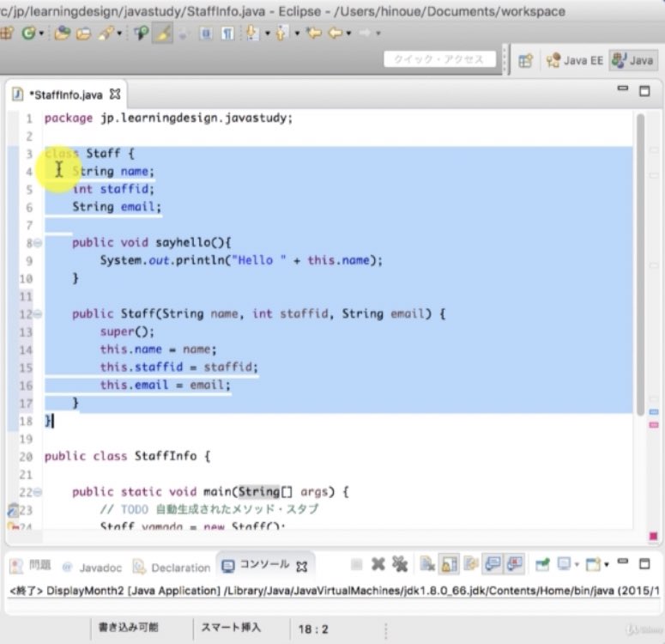665x644 pixels.
Task: Switch to the Java perspective
Action: (x=633, y=60)
